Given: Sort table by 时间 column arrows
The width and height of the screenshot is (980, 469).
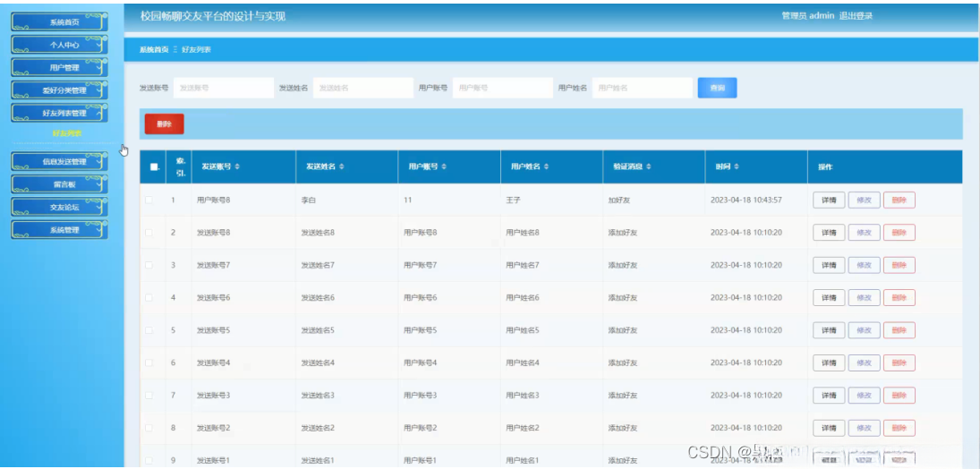Looking at the screenshot, I should coord(737,167).
